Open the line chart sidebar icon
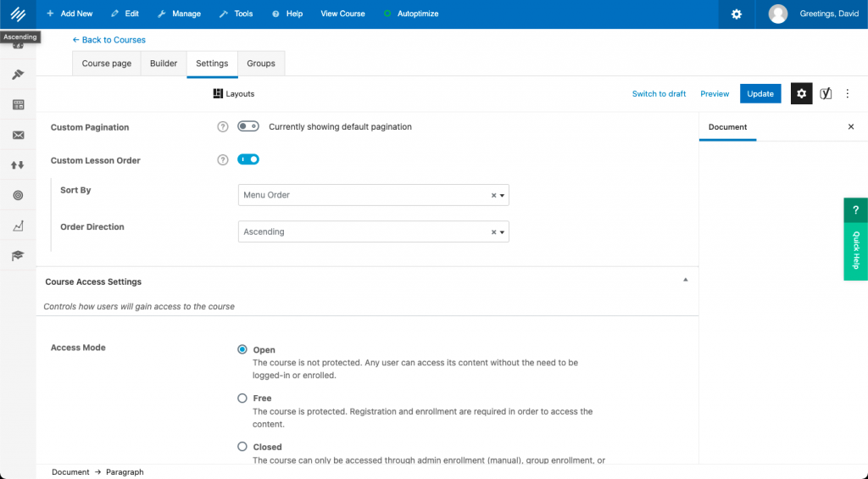 (18, 226)
